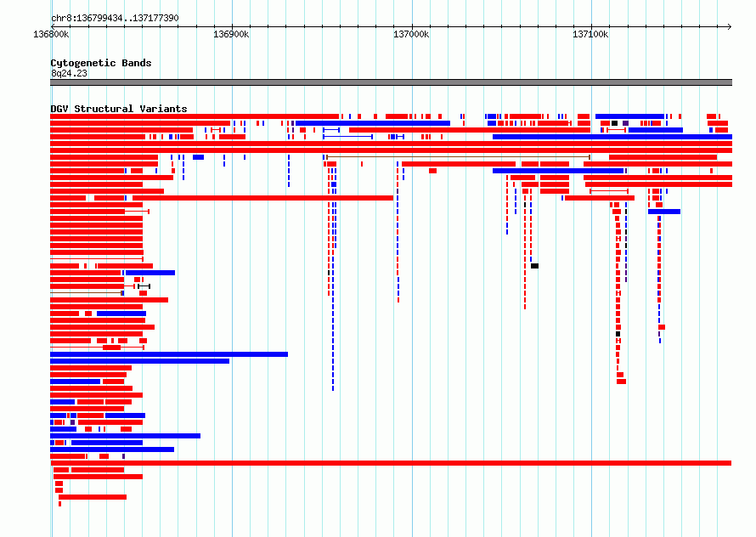
Task: Select the blue variant running to the right edge
Action: (612, 137)
